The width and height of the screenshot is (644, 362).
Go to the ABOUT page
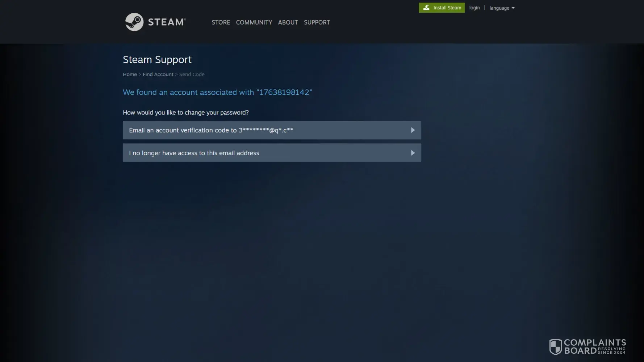288,22
